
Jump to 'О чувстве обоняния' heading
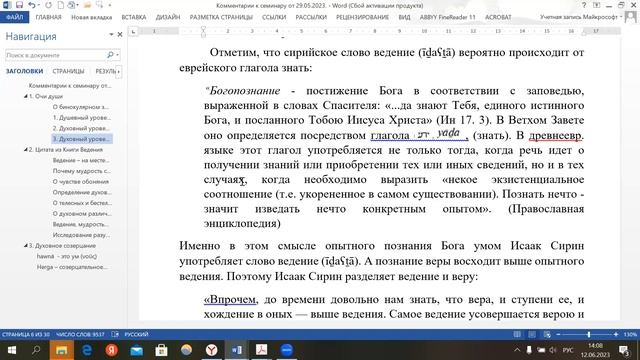(81, 182)
